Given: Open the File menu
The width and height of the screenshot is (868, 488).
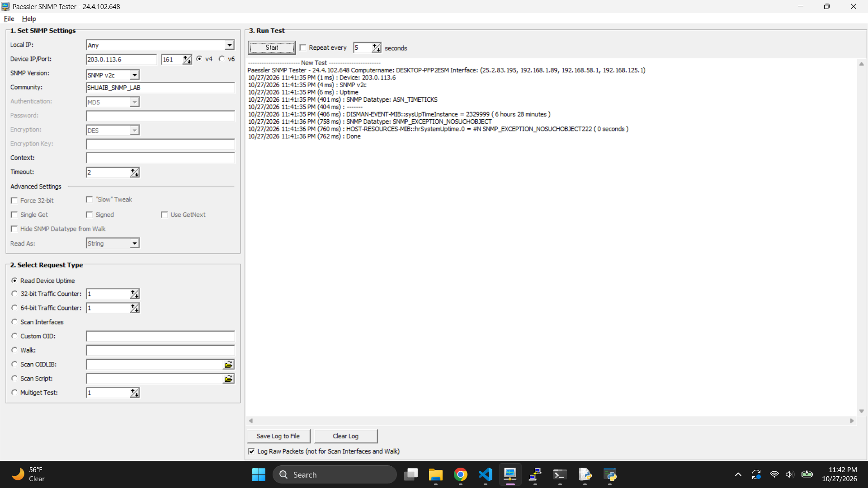Looking at the screenshot, I should (9, 19).
